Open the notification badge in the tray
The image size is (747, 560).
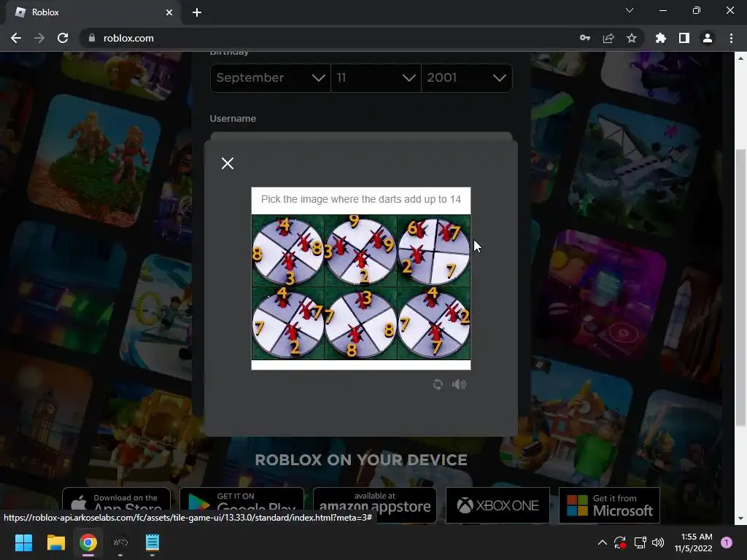tap(727, 542)
